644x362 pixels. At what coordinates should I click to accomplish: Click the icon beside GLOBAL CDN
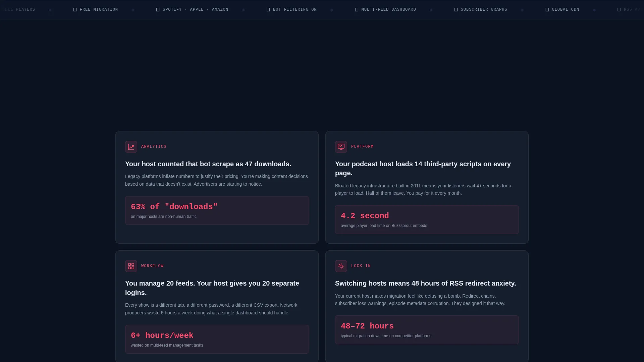point(547,10)
